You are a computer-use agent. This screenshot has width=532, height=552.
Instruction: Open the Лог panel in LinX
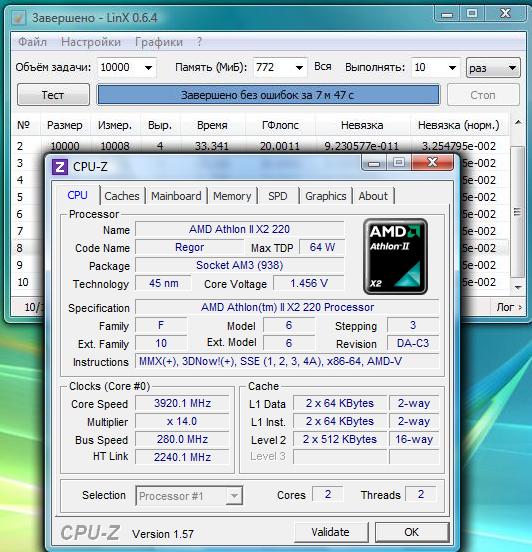click(x=509, y=307)
